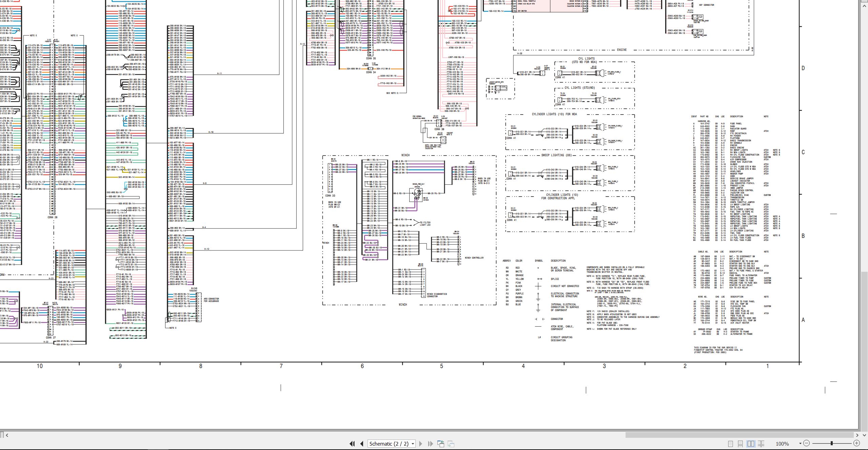The height and width of the screenshot is (450, 868).
Task: Click the horizontal scrollbar left arrow
Action: pyautogui.click(x=7, y=435)
